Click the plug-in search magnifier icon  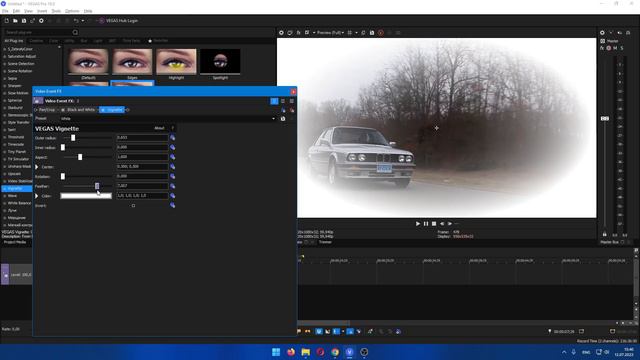pos(75,32)
